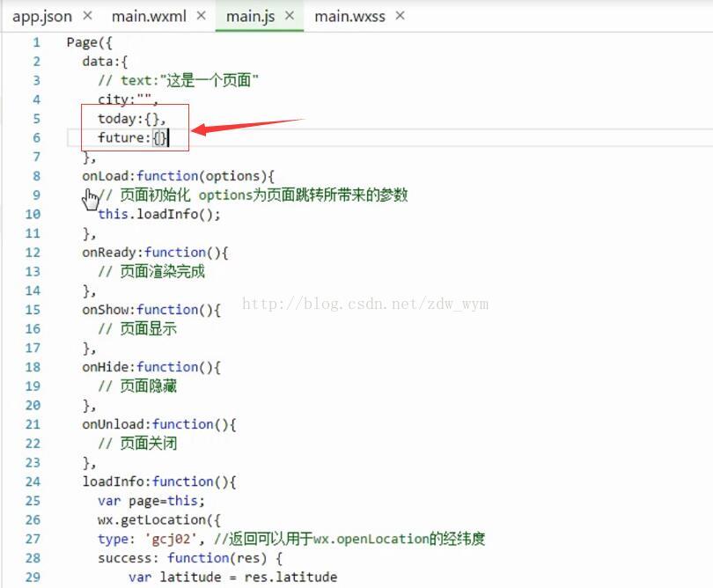Click line number 6 in the gutter
This screenshot has height=588, width=713.
[x=36, y=138]
